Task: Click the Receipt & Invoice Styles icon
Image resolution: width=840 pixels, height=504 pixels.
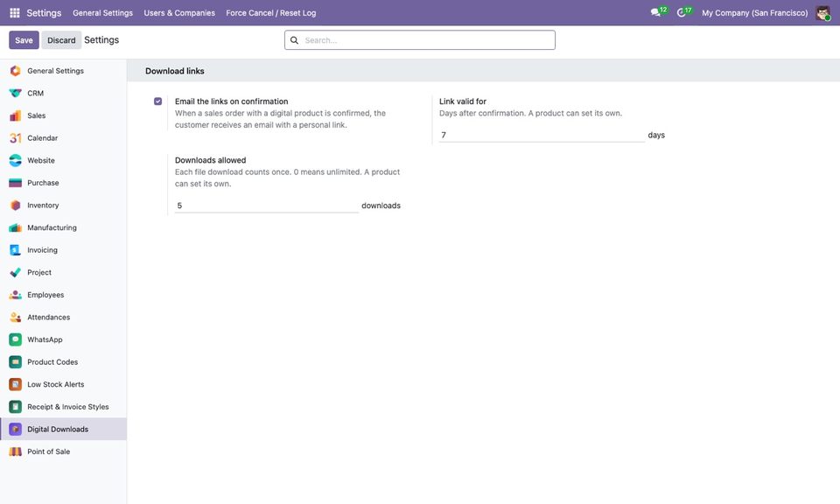Action: [16, 407]
